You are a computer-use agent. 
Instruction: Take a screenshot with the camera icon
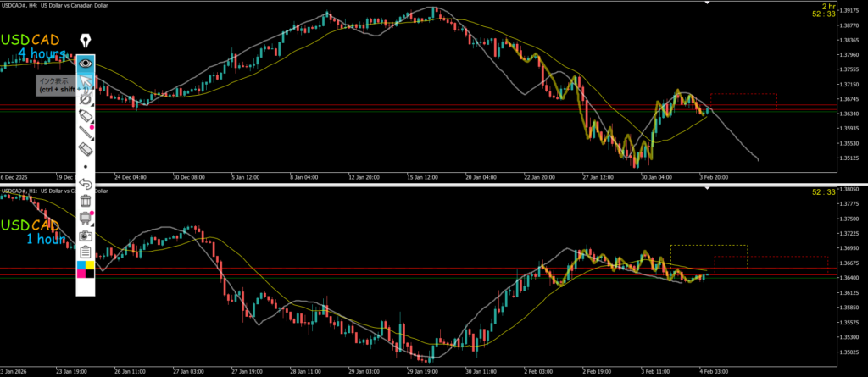click(85, 235)
